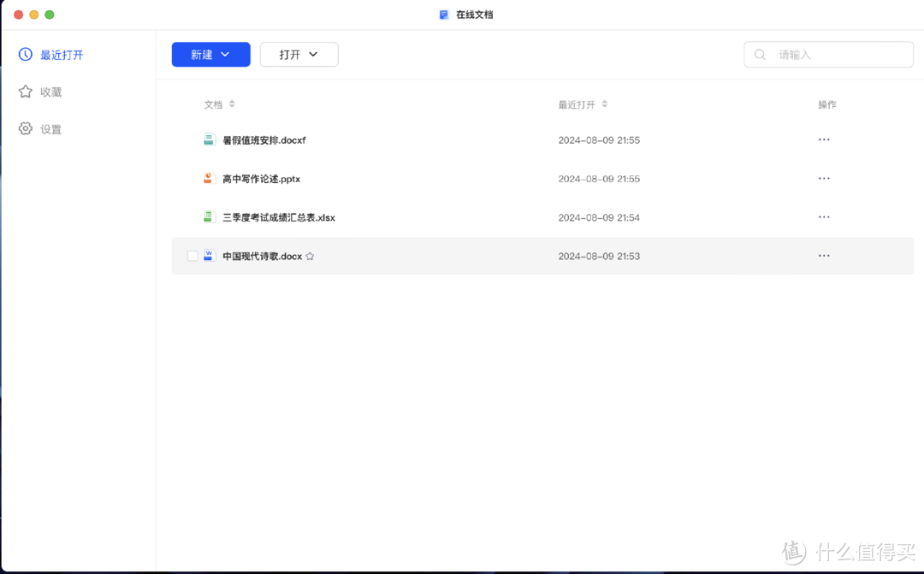Select the clock icon for 最近打开
Image resolution: width=924 pixels, height=574 pixels.
click(x=25, y=54)
